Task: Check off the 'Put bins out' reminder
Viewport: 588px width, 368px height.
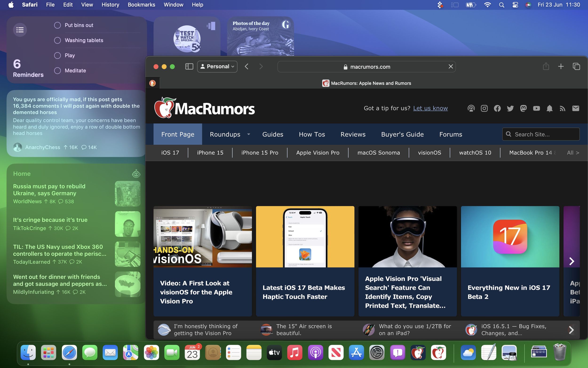Action: click(57, 25)
